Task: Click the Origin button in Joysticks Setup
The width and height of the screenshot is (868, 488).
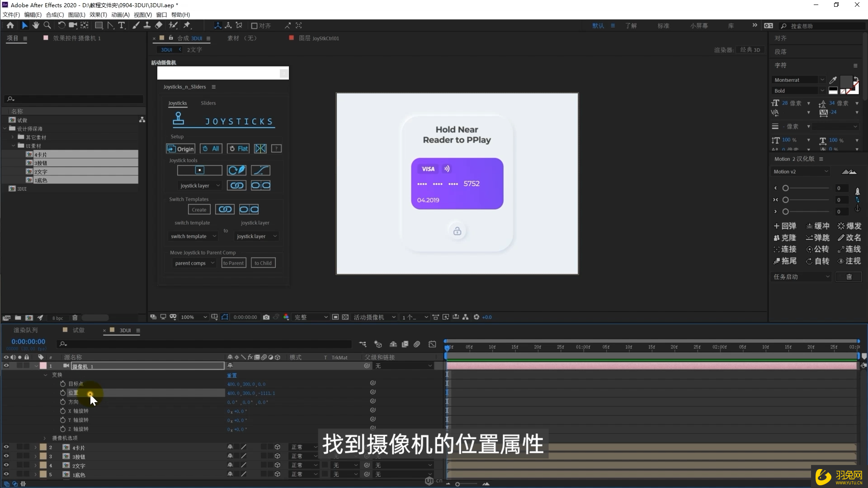Action: tap(180, 149)
